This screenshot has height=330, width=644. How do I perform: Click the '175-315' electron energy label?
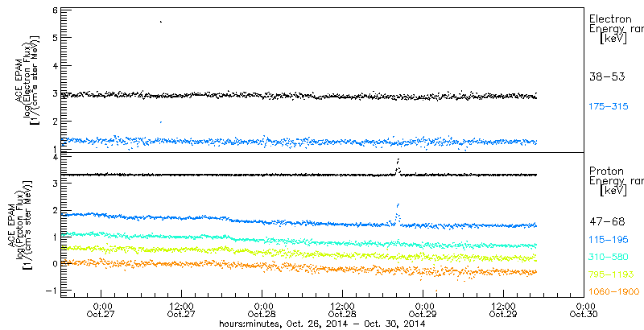click(x=609, y=107)
